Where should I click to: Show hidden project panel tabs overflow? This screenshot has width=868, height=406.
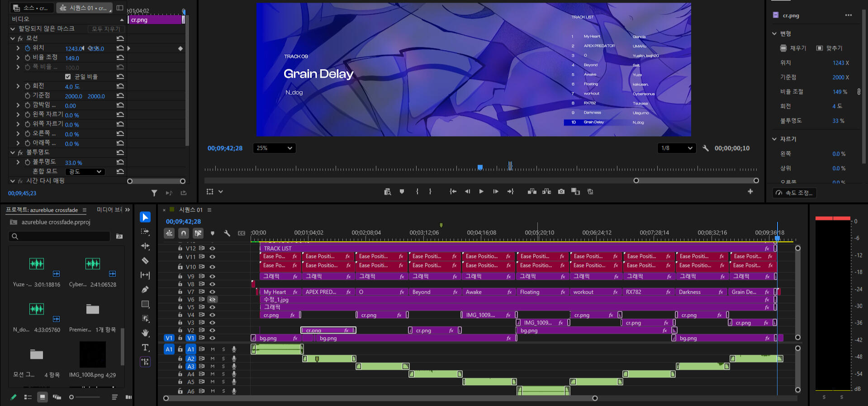pos(128,210)
